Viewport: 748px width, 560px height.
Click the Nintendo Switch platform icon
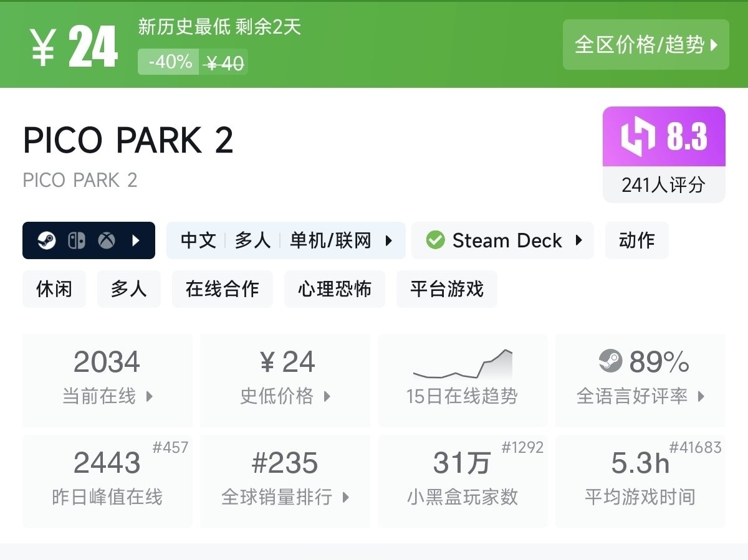(x=77, y=240)
